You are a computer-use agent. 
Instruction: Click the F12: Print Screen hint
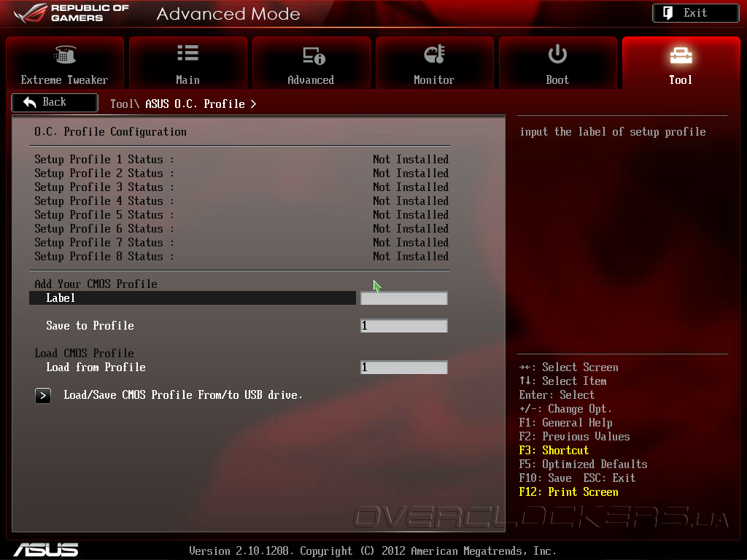pyautogui.click(x=568, y=492)
